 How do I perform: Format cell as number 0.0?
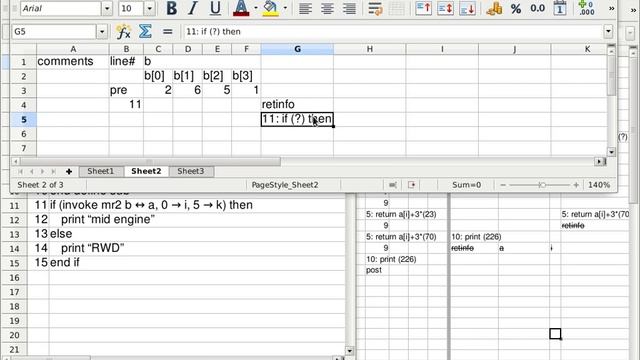[538, 9]
